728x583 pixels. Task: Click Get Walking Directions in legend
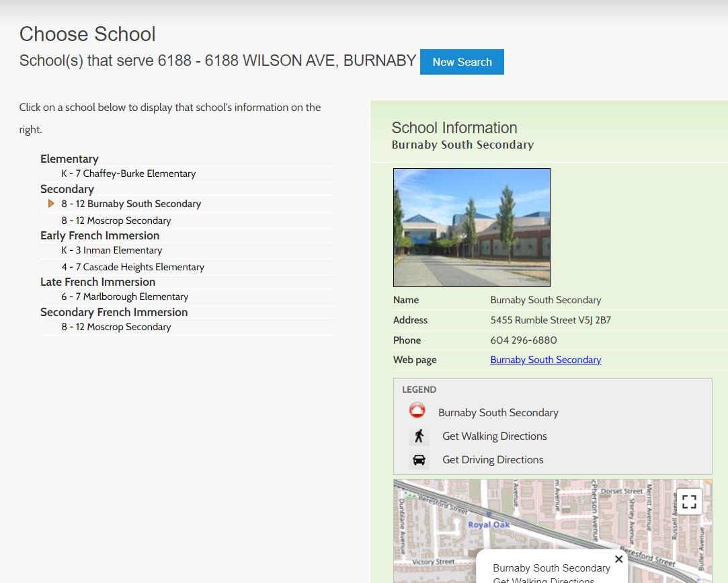point(494,436)
